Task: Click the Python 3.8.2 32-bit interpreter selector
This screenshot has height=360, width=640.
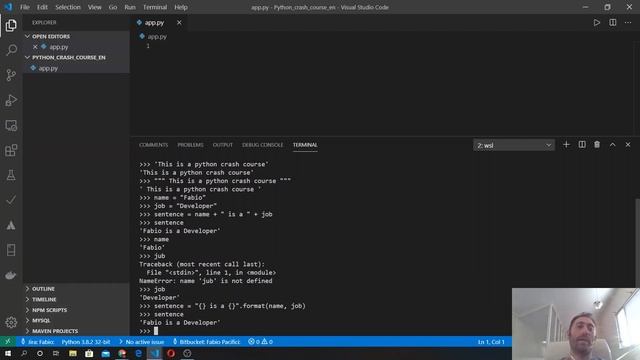Action: 86,342
